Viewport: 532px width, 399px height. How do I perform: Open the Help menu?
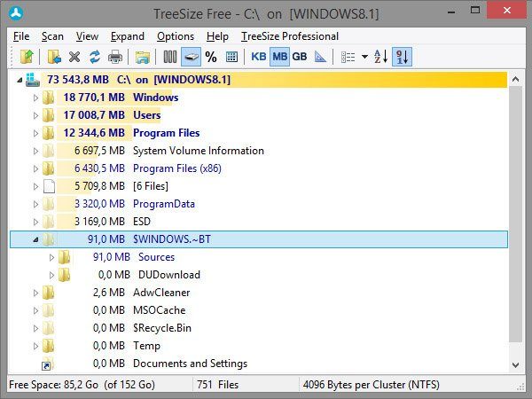point(217,36)
